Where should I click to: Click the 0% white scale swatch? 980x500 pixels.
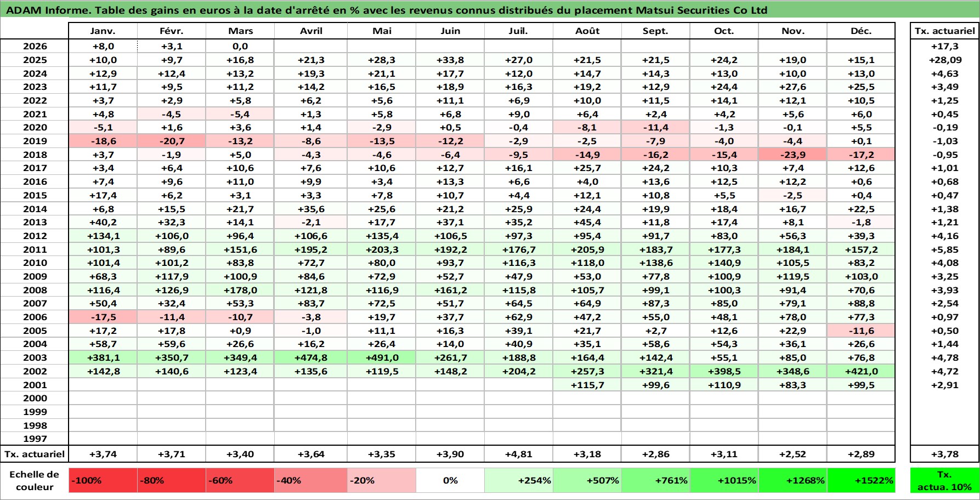coord(450,480)
